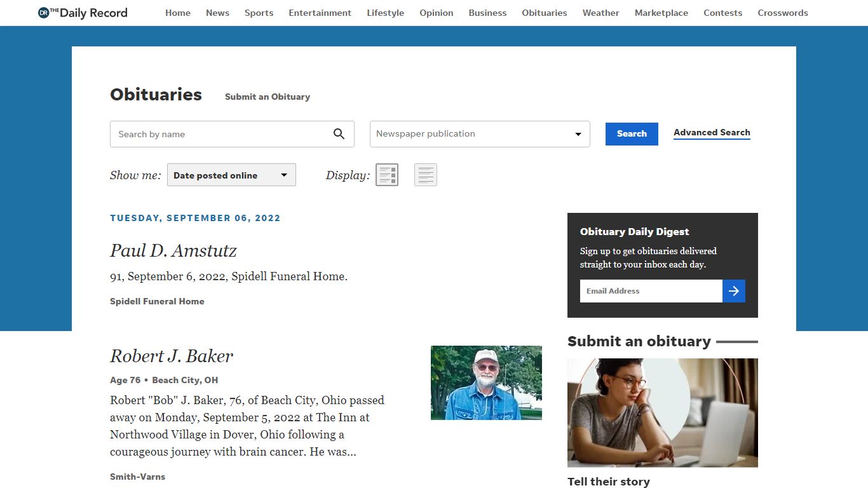868x488 pixels.
Task: Open Advanced Search link
Action: click(x=712, y=133)
